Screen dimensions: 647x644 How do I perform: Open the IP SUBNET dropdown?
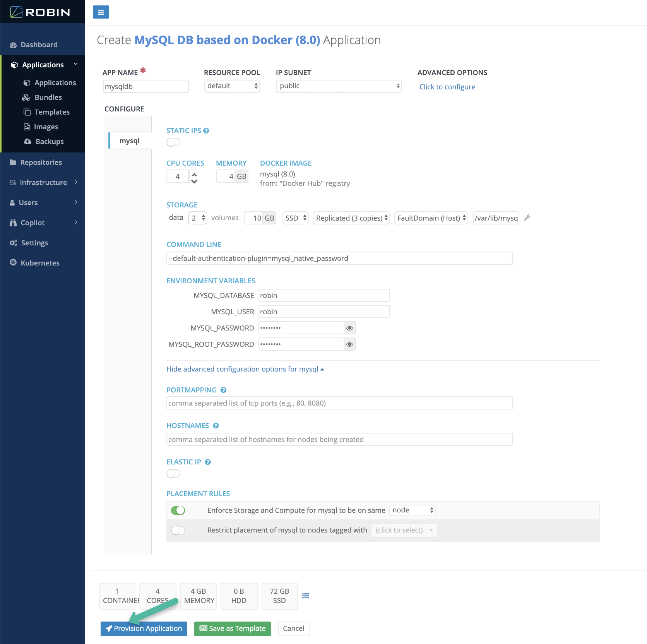(x=339, y=86)
